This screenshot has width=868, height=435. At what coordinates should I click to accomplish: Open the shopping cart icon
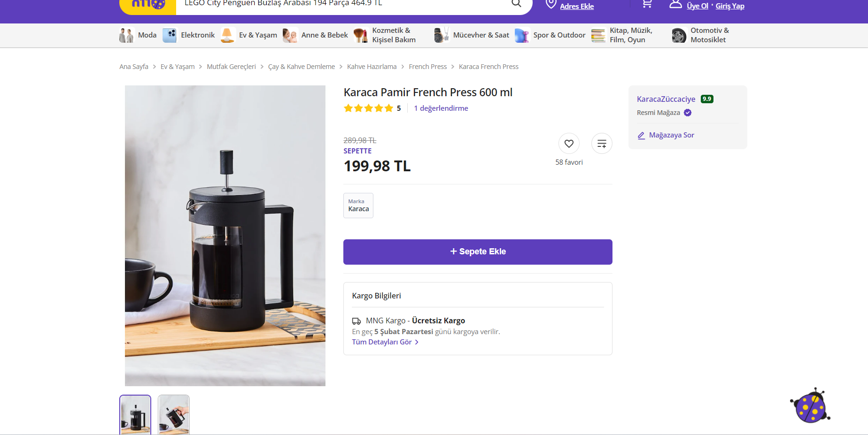(x=647, y=4)
